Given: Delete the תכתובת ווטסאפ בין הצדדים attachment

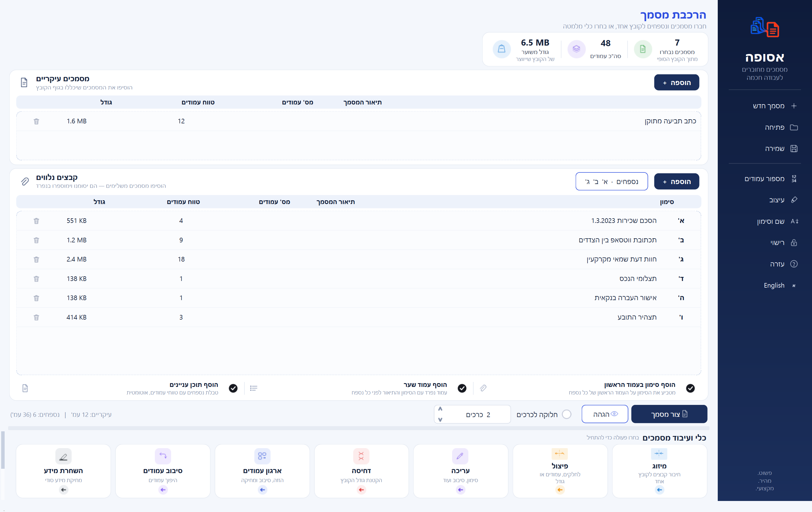Looking at the screenshot, I should [37, 240].
